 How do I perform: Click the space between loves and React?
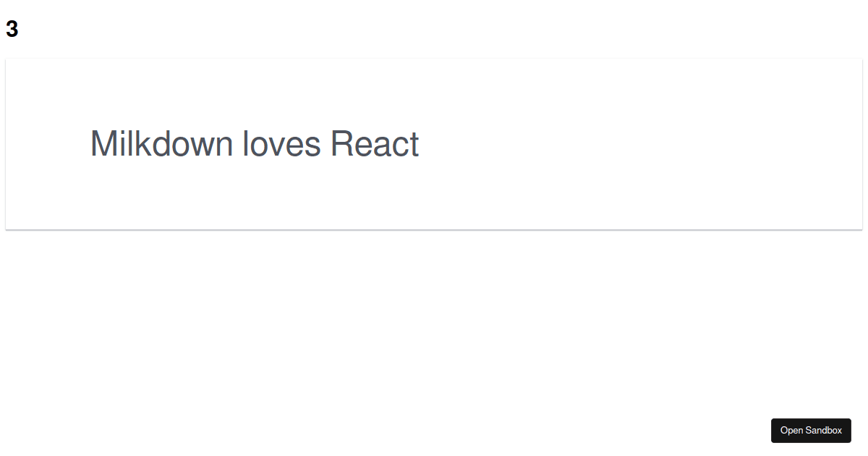[x=326, y=143]
